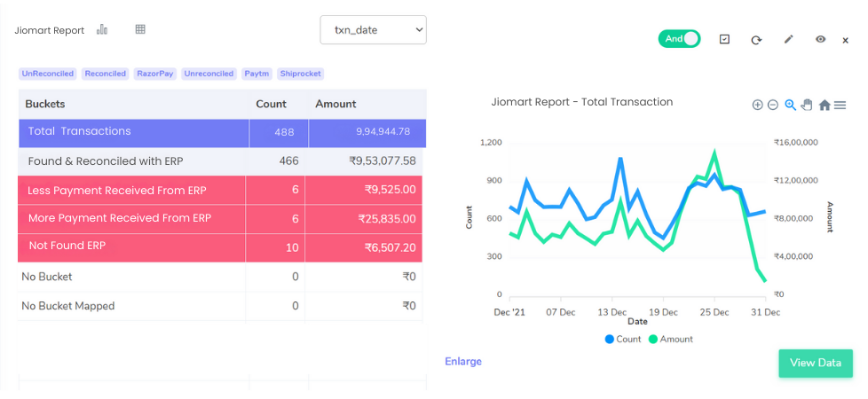
Task: Click the refresh icon
Action: pyautogui.click(x=756, y=40)
